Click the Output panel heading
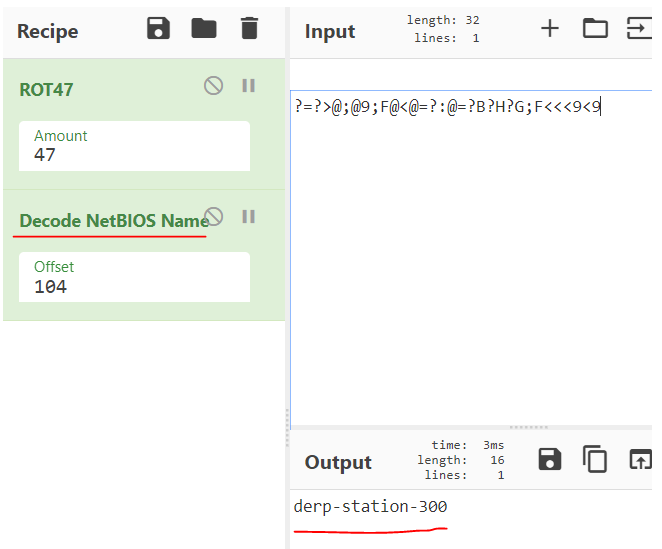662x549 pixels. pyautogui.click(x=338, y=462)
